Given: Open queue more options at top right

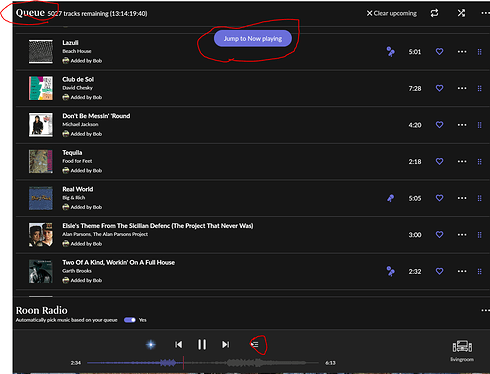Looking at the screenshot, I should tap(485, 13).
